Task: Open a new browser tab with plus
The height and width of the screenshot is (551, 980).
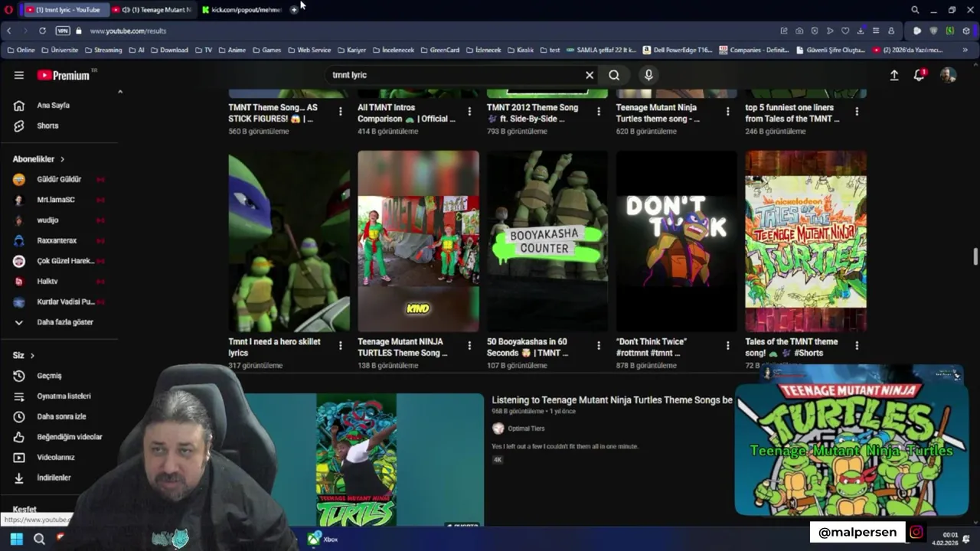Action: (294, 10)
